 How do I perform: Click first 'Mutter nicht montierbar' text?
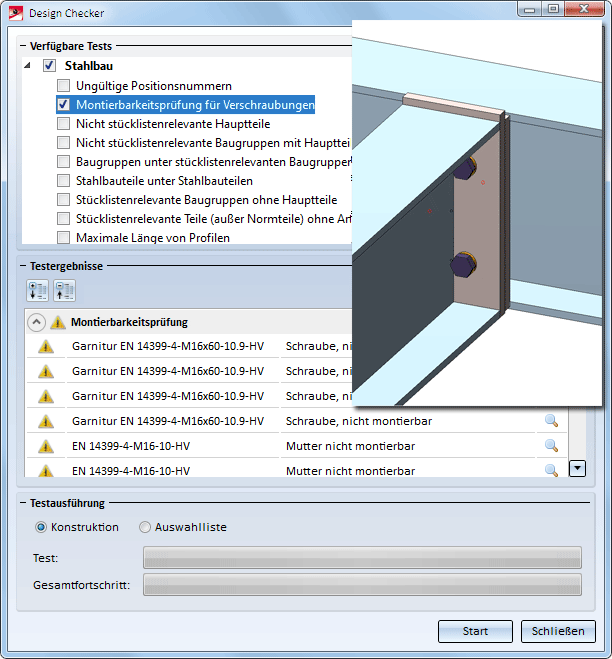click(350, 446)
